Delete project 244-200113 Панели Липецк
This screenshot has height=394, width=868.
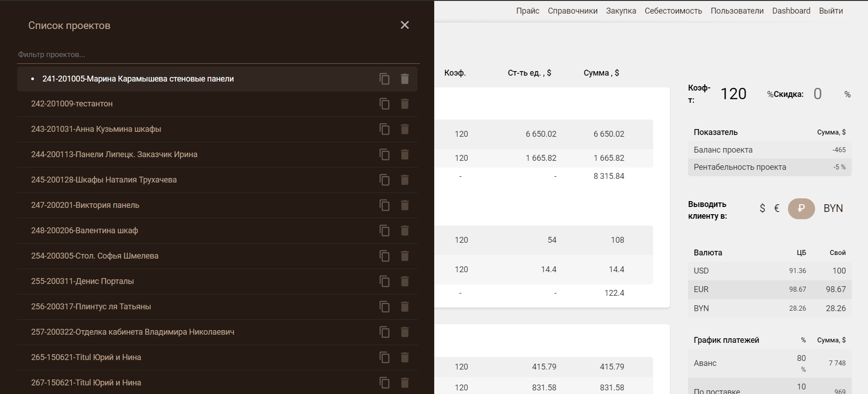(405, 155)
